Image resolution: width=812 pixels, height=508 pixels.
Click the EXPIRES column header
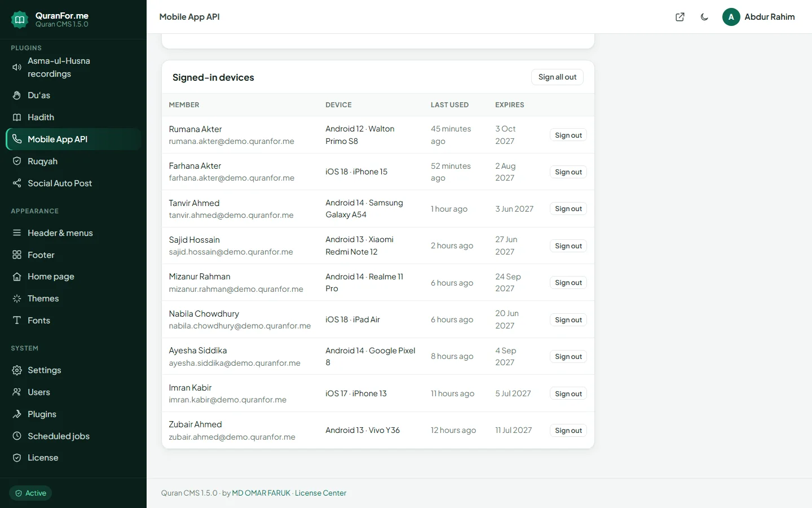point(510,105)
